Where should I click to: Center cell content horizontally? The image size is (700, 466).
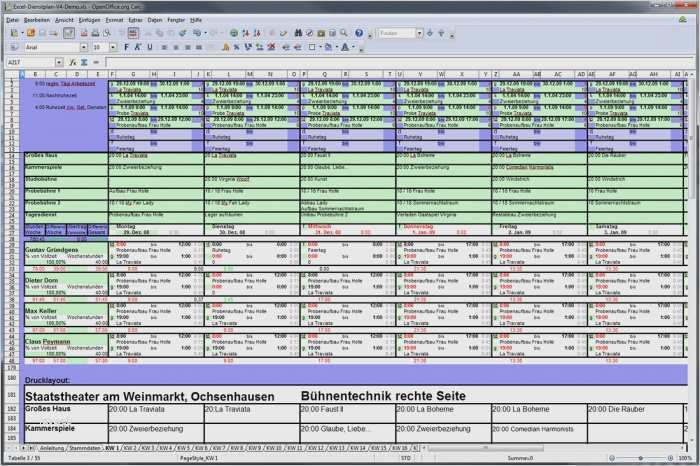[x=176, y=47]
